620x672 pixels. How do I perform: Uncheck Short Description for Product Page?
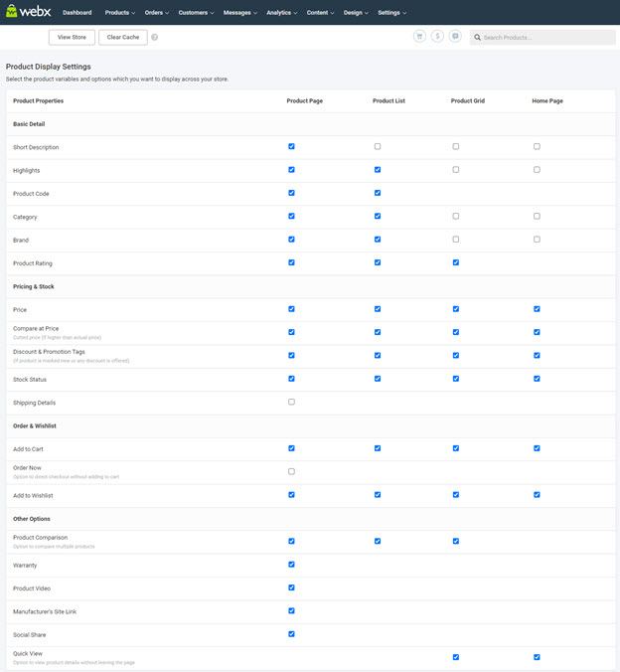point(291,146)
